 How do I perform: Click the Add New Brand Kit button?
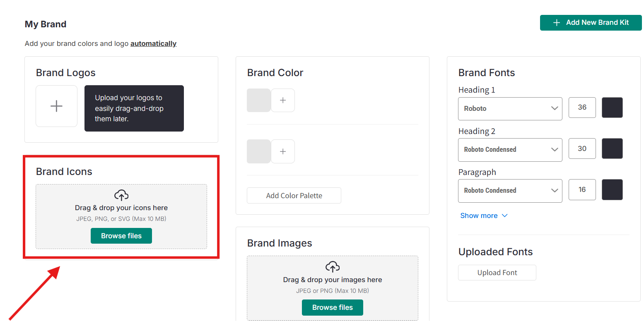(x=591, y=23)
